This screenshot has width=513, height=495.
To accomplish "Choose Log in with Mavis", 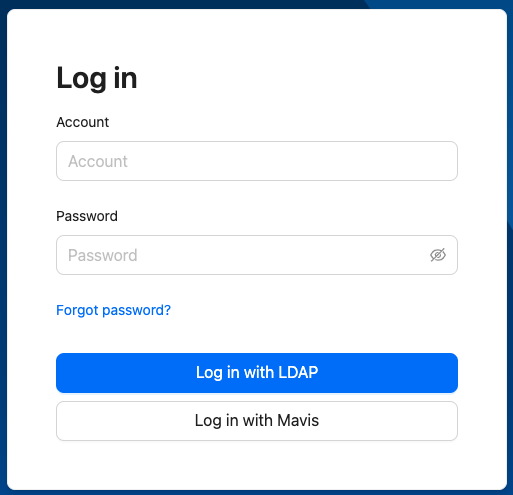I will pos(257,421).
